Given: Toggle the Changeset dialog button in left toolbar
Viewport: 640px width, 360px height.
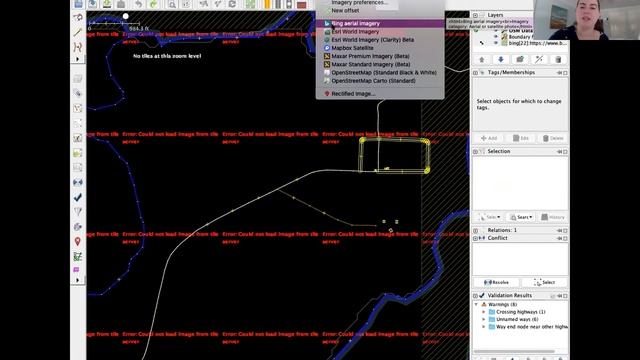Looking at the screenshot, I should pyautogui.click(x=78, y=227).
